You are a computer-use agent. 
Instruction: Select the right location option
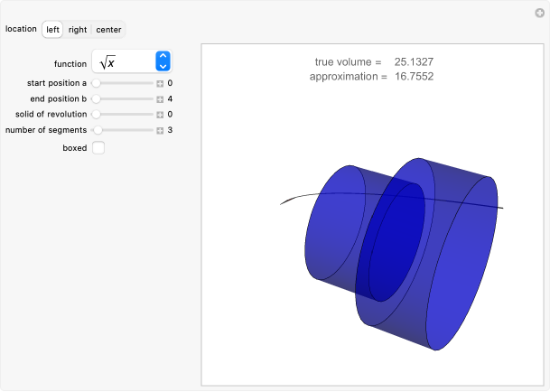pyautogui.click(x=78, y=30)
